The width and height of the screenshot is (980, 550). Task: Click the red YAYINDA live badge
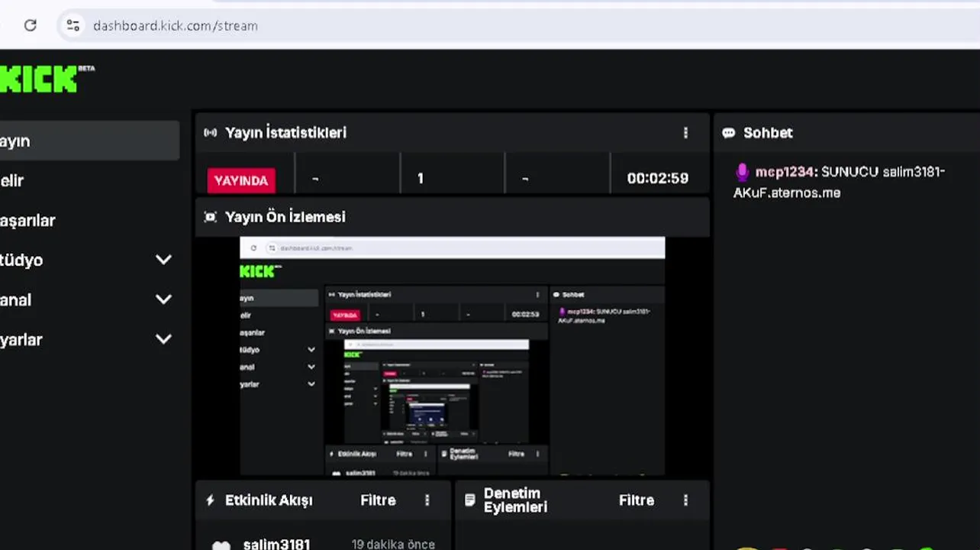coord(241,180)
